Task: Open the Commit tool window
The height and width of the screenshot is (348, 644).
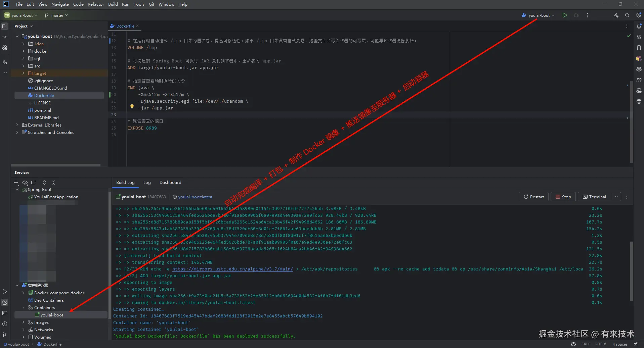Action: click(x=5, y=37)
